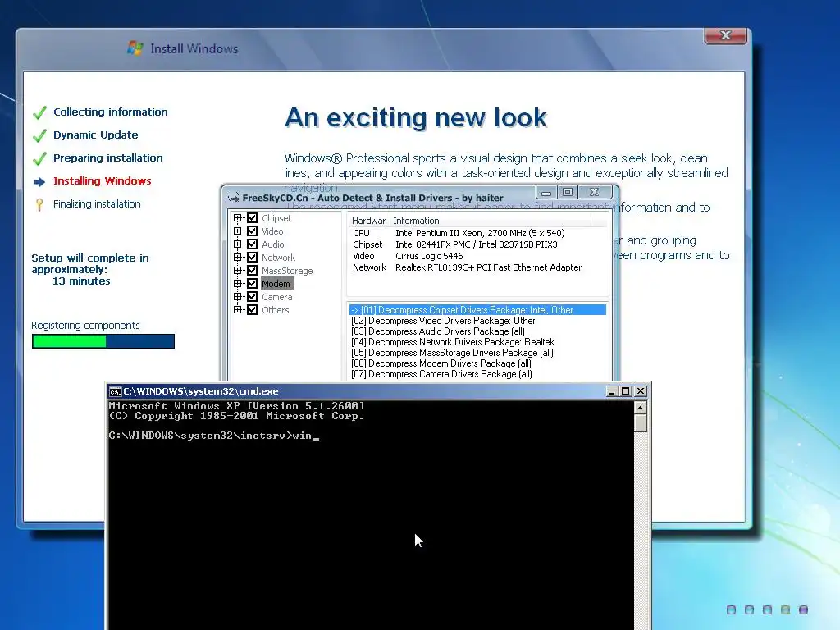Screen dimensions: 840x630
Task: Select the Chipset Intel 82441FX row
Action: [x=478, y=244]
